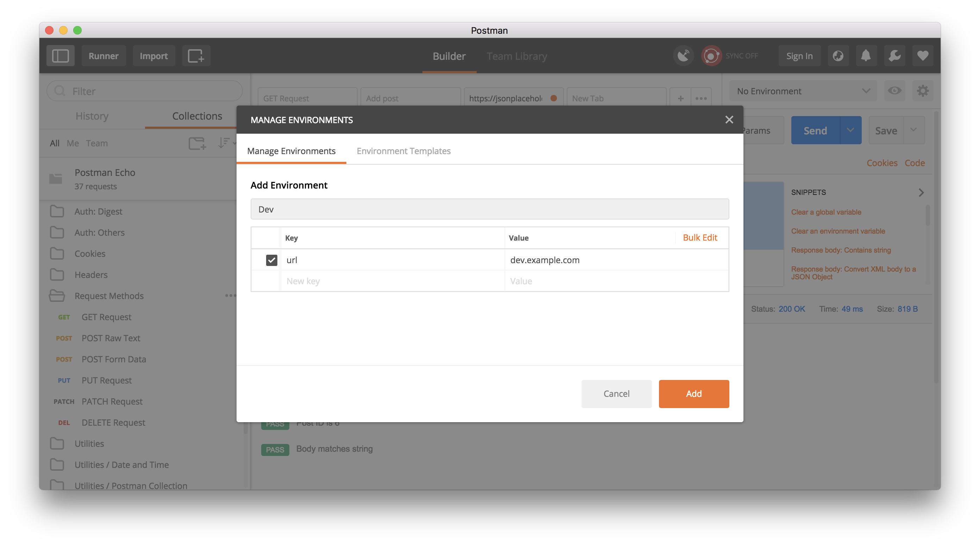The height and width of the screenshot is (546, 980).
Task: Switch to the History tab
Action: point(92,116)
